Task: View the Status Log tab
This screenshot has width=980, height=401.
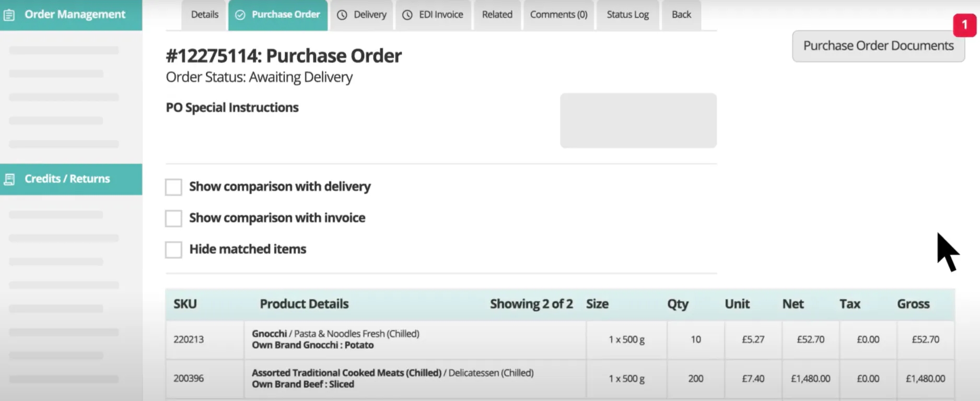Action: point(627,15)
